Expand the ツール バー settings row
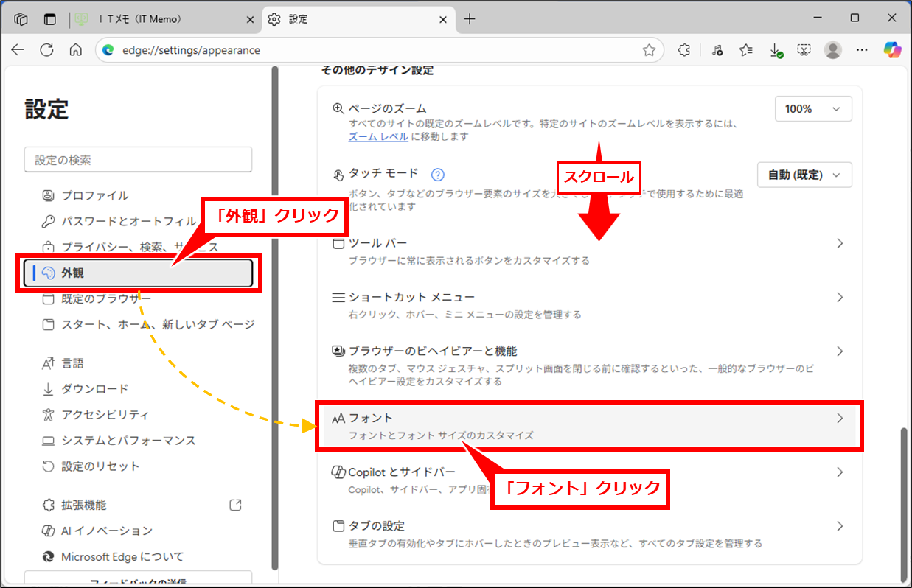The width and height of the screenshot is (912, 588). (588, 251)
